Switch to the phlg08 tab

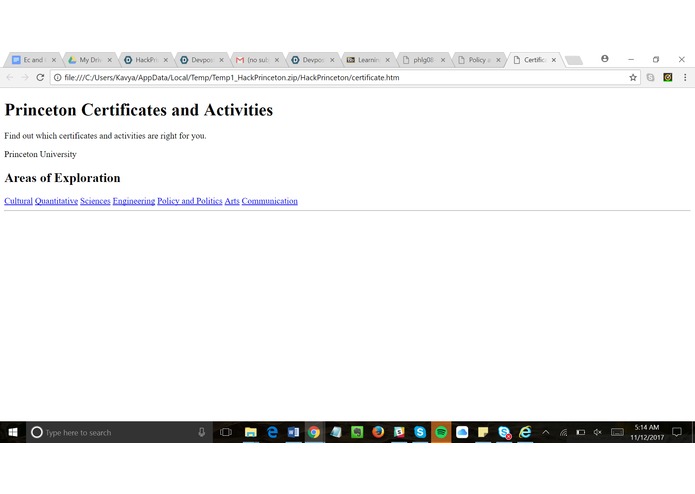click(x=422, y=60)
